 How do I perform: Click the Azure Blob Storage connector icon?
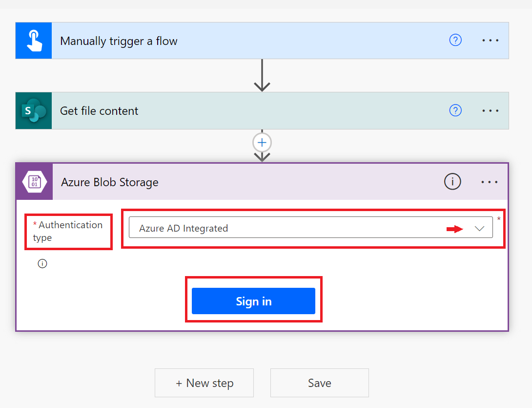[34, 181]
